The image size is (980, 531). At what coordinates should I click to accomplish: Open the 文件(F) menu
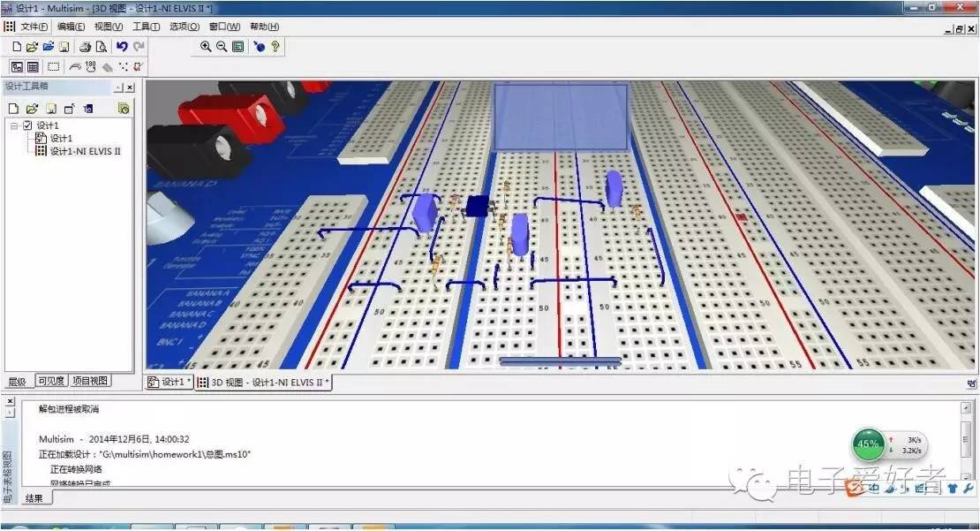tap(34, 27)
